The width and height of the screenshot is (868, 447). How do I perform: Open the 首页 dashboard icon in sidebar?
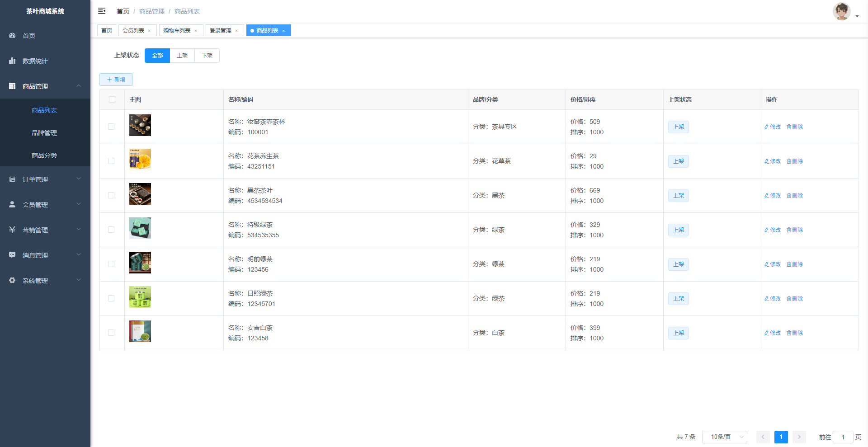click(x=12, y=35)
